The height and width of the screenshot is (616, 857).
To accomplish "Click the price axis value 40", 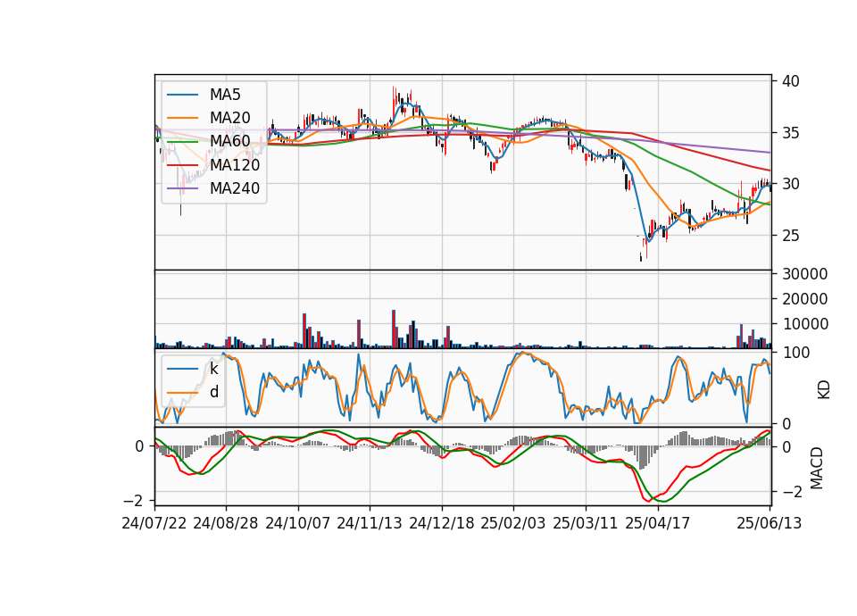I will [x=791, y=81].
